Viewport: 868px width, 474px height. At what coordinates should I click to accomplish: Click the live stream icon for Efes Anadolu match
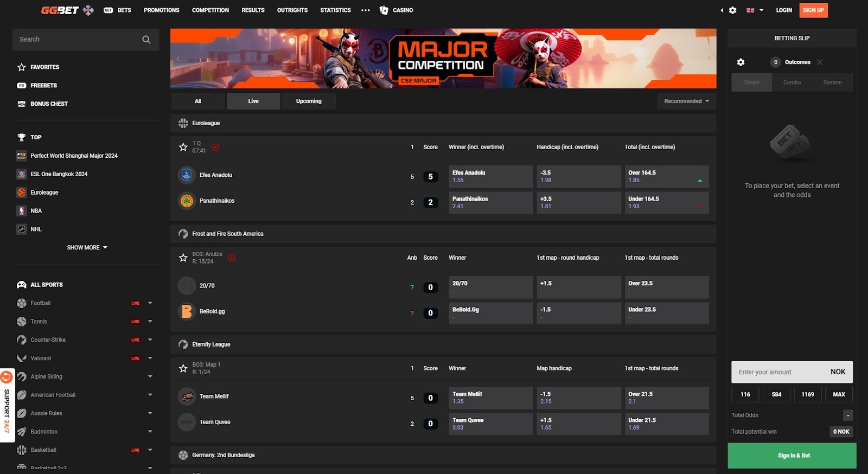point(215,148)
